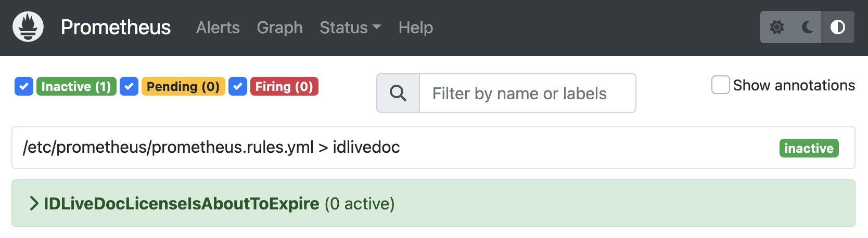Click the Prometheus brand title
This screenshot has width=868, height=238.
[x=116, y=28]
